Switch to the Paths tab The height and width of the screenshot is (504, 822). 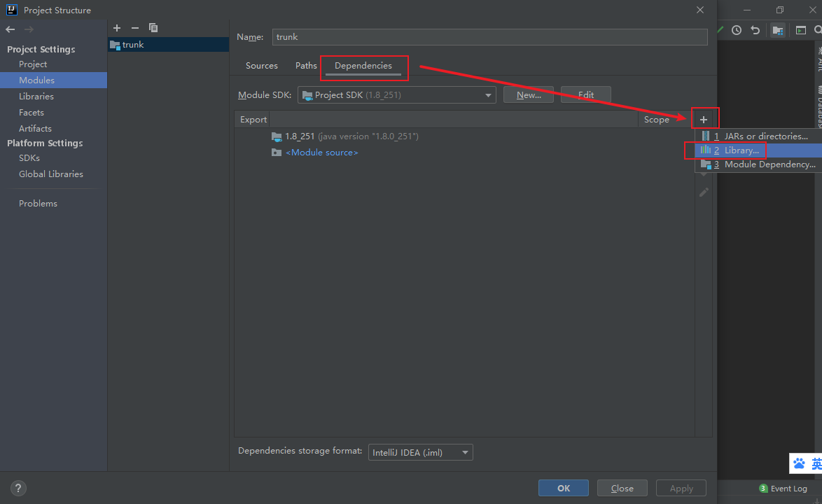(x=306, y=66)
